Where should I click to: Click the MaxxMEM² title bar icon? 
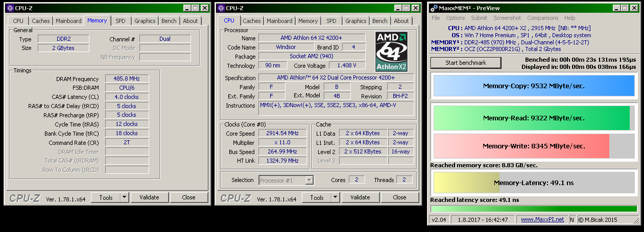[x=434, y=8]
